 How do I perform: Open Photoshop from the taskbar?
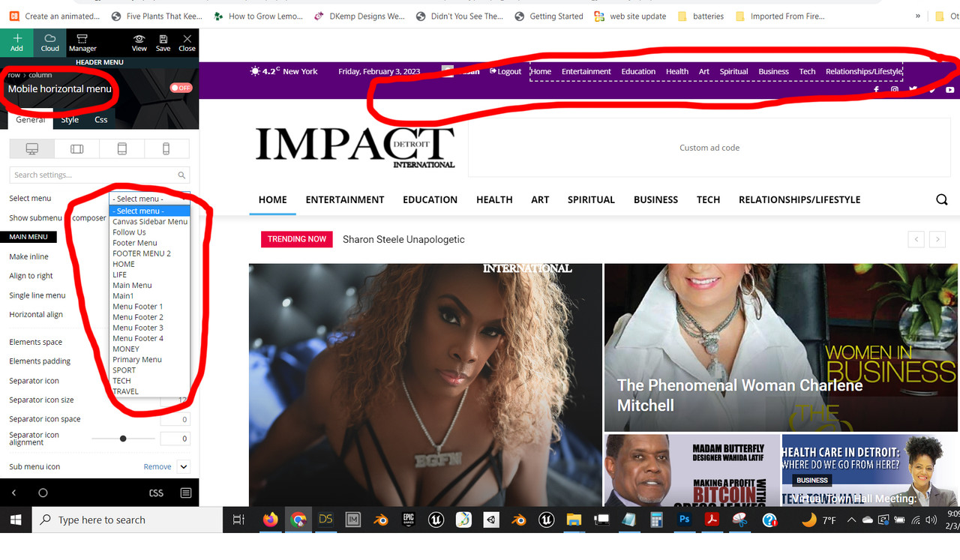pyautogui.click(x=684, y=520)
